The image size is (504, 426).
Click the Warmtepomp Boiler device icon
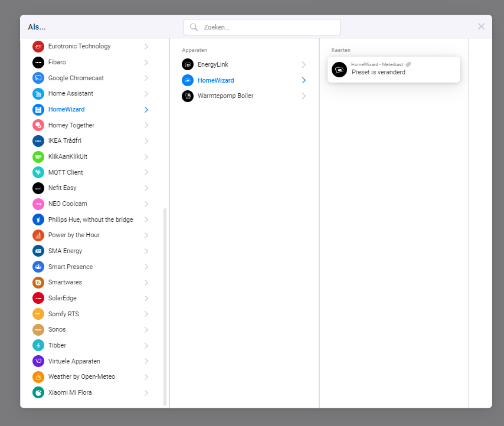[188, 96]
